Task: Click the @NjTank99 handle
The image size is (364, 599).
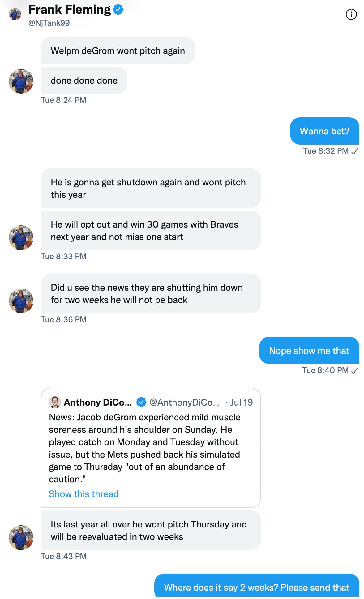Action: coord(49,23)
